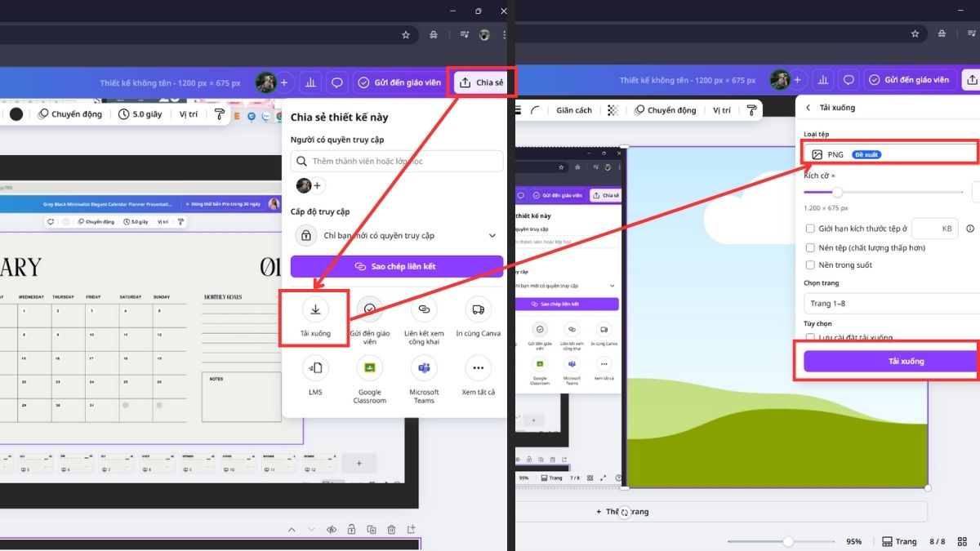Screen dimensions: 980x551
Task: Select the paint roller icon in right toolbar
Action: [x=751, y=110]
